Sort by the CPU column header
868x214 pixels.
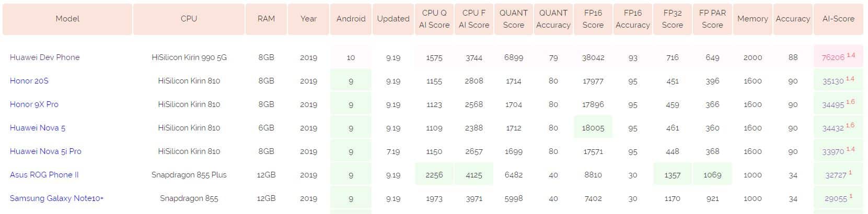pos(189,19)
